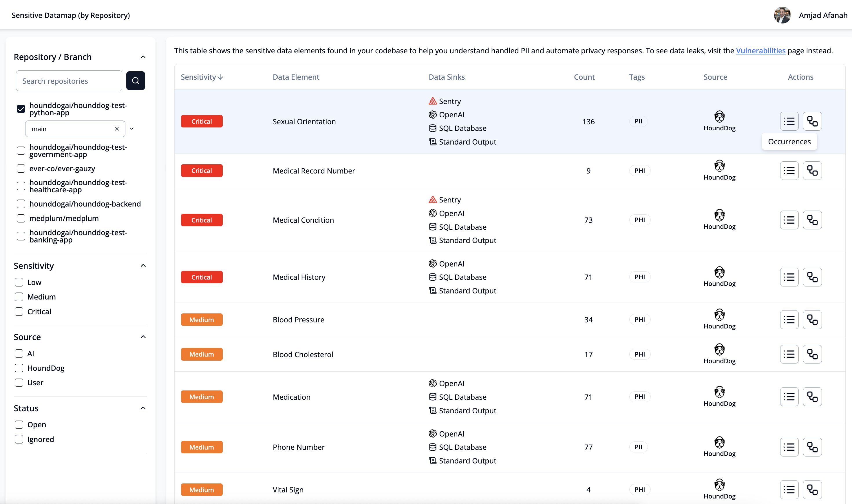Collapse the Repository / Branch section

(143, 57)
